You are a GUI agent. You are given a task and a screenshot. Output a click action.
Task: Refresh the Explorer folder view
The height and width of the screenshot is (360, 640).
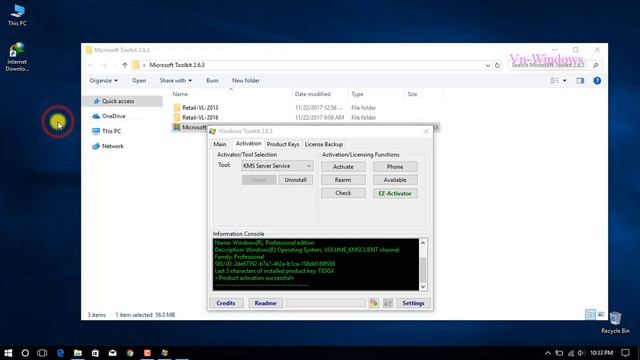click(497, 65)
